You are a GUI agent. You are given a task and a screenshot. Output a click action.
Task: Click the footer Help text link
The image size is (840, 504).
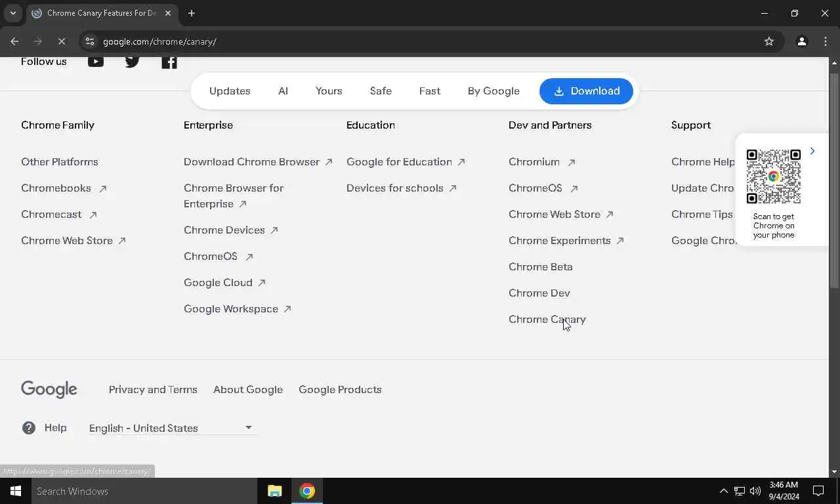click(x=56, y=428)
